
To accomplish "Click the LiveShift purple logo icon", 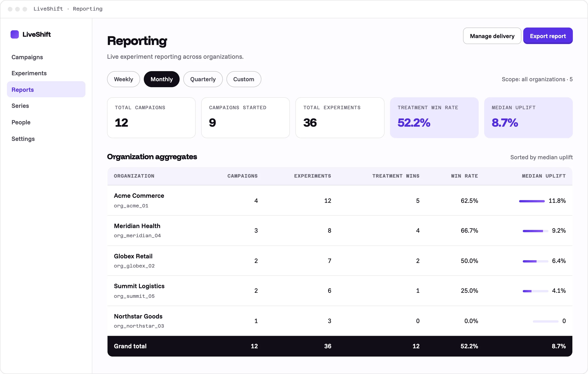I will tap(15, 34).
